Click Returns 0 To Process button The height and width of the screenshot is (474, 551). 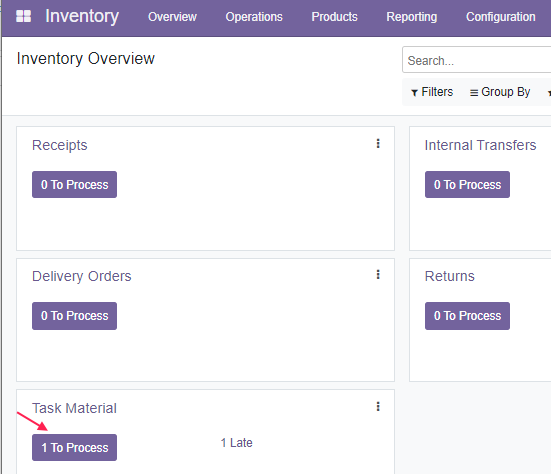[467, 316]
